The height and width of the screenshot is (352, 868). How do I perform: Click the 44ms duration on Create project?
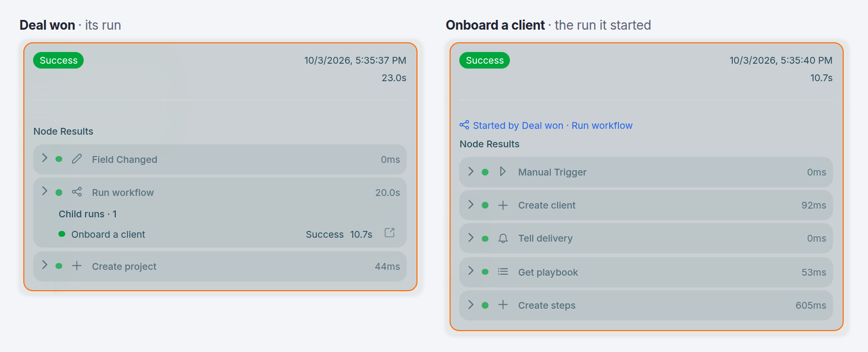tap(387, 266)
